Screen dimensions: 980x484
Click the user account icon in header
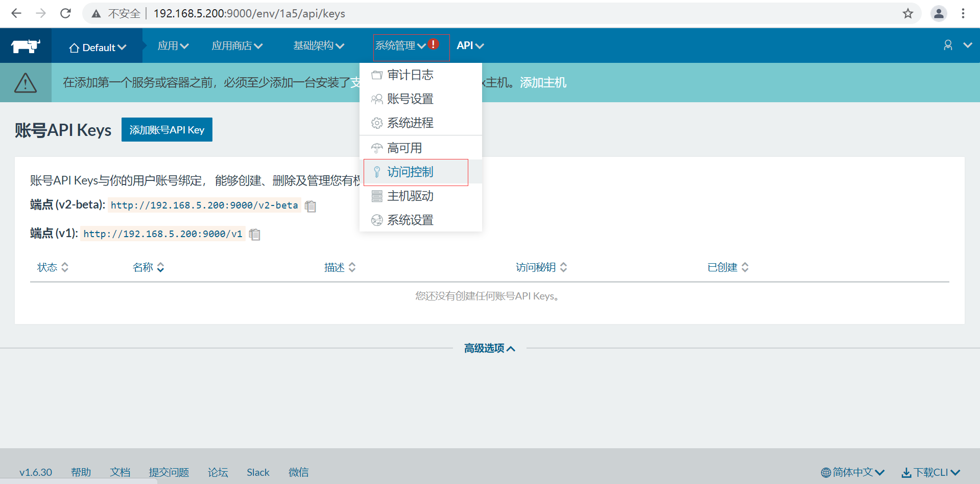[948, 45]
